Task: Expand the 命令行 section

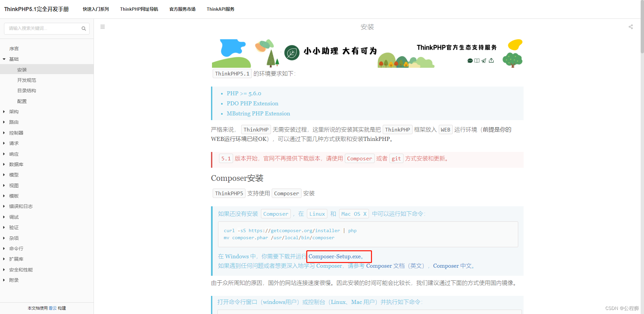Action: point(4,249)
